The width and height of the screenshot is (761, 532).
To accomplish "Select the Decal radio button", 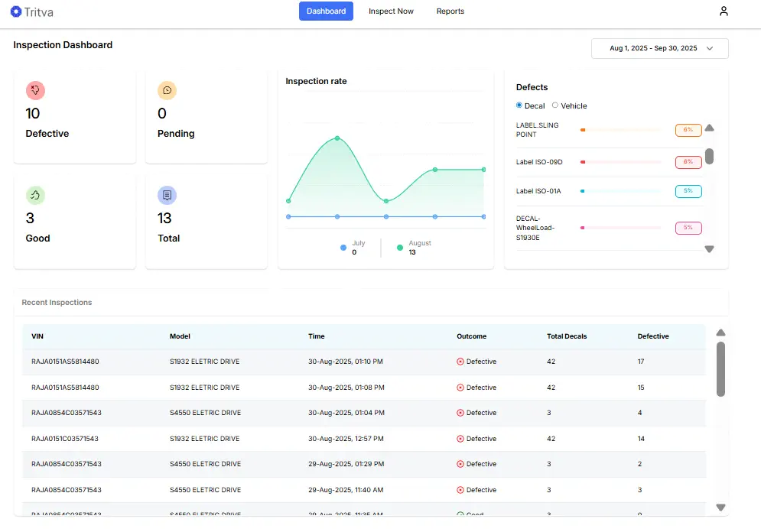I will 520,105.
